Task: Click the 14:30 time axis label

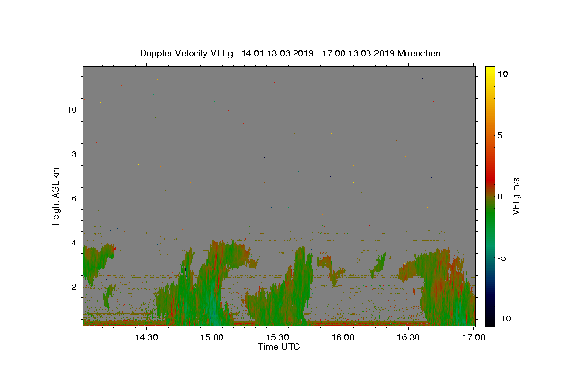Action: (x=146, y=337)
